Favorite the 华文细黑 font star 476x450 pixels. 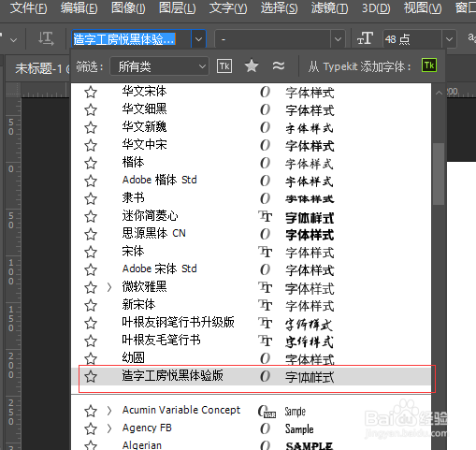click(91, 109)
